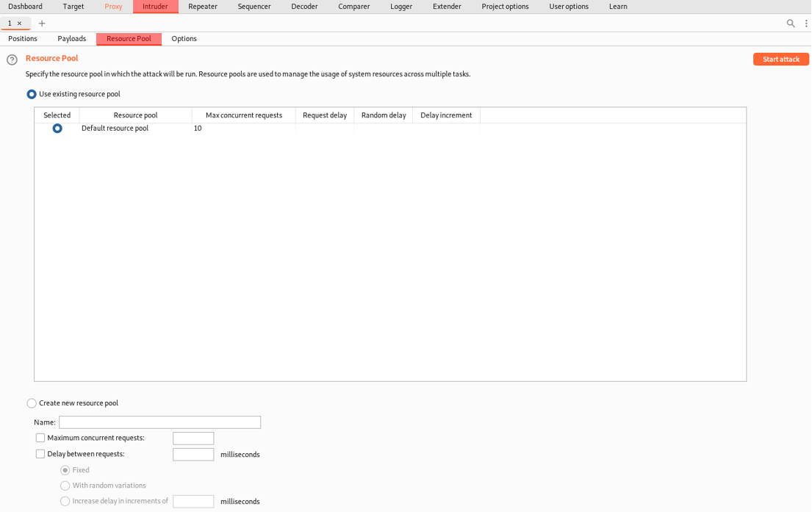Viewport: 812px width, 512px height.
Task: Open the Logger tab
Action: pos(401,7)
